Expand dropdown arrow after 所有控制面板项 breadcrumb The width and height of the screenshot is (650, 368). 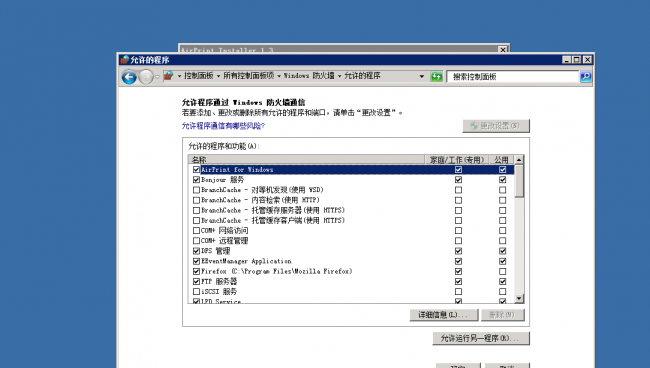click(279, 76)
